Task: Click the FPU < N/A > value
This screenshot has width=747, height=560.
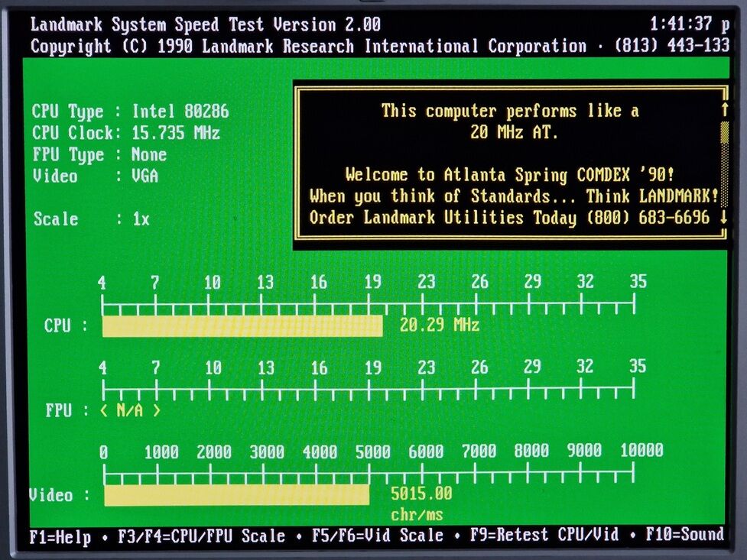Action: click(x=130, y=410)
